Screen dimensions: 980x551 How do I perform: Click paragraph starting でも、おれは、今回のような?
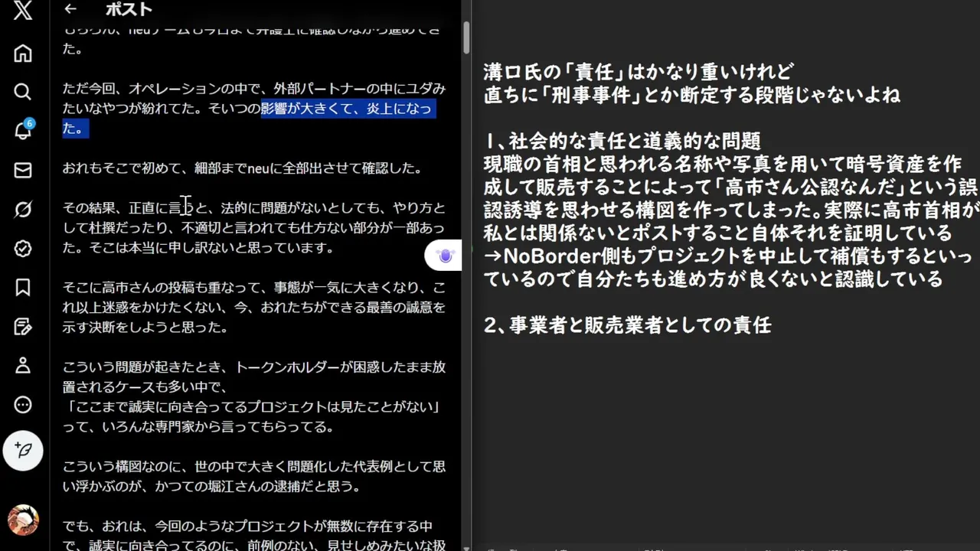pyautogui.click(x=253, y=536)
